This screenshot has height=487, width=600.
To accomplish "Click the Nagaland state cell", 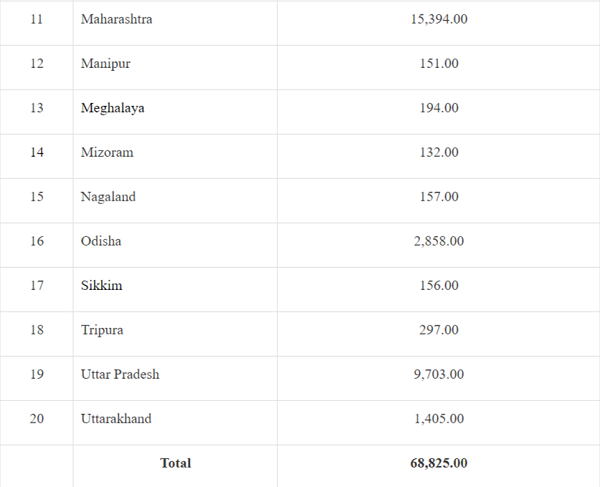I will click(x=108, y=197).
